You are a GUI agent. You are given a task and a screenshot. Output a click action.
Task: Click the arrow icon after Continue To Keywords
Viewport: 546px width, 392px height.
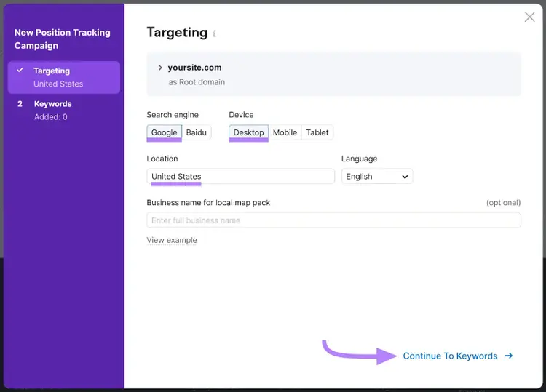tap(508, 356)
